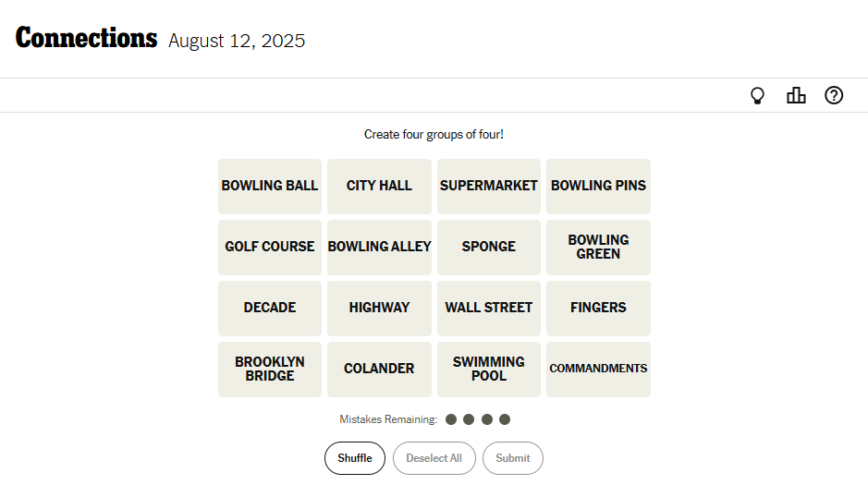
Task: Open the help question mark icon
Action: coord(834,95)
